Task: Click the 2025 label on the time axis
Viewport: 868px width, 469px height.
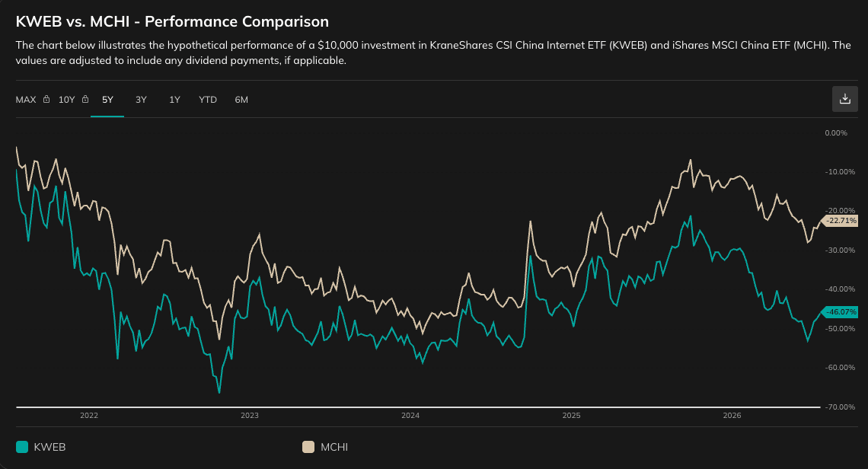Action: pyautogui.click(x=571, y=415)
